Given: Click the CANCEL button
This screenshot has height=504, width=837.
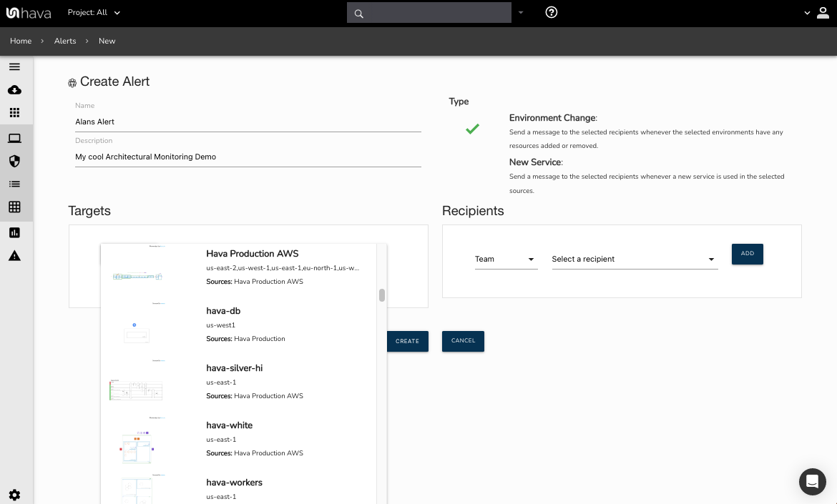Looking at the screenshot, I should tap(463, 341).
